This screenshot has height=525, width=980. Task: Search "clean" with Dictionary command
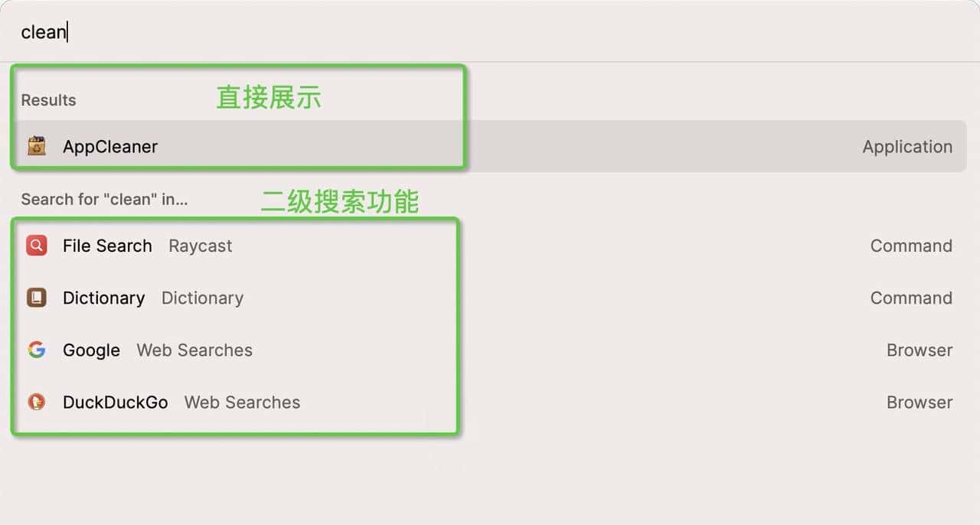[103, 298]
